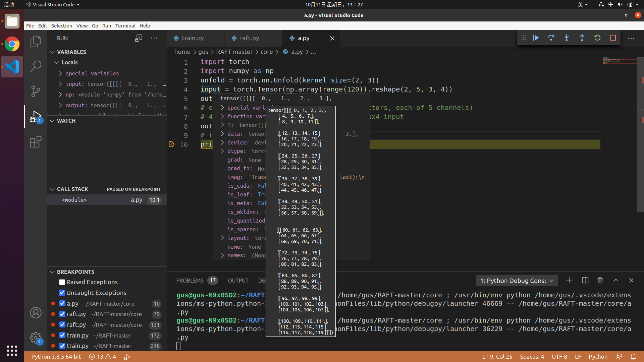Screen dimensions: 644x362
Task: Click the Restart debugging icon
Action: [597, 38]
